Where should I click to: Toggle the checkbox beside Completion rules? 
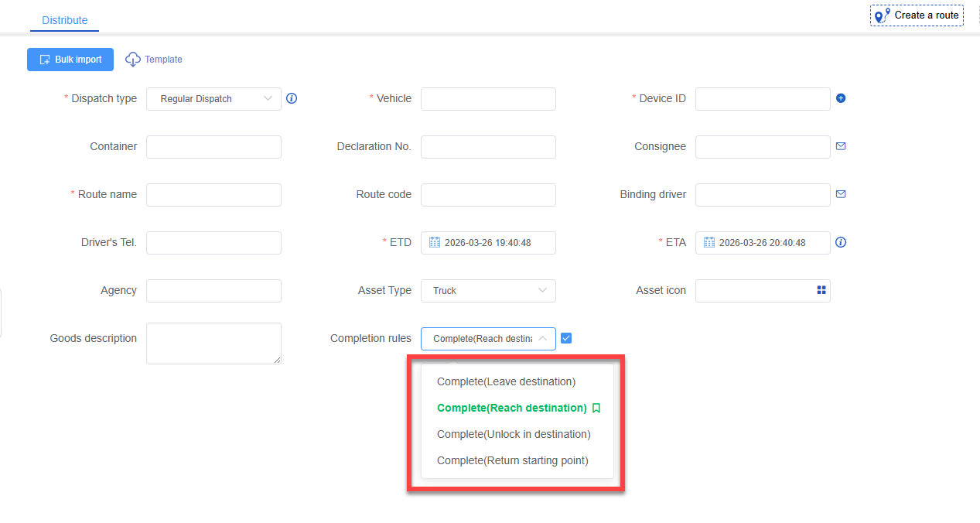pyautogui.click(x=566, y=338)
